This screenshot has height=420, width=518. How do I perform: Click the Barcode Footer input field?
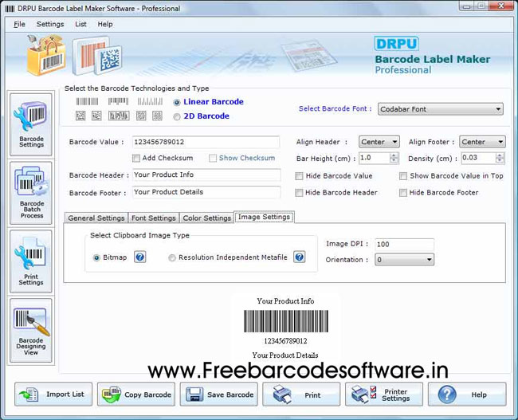(206, 192)
